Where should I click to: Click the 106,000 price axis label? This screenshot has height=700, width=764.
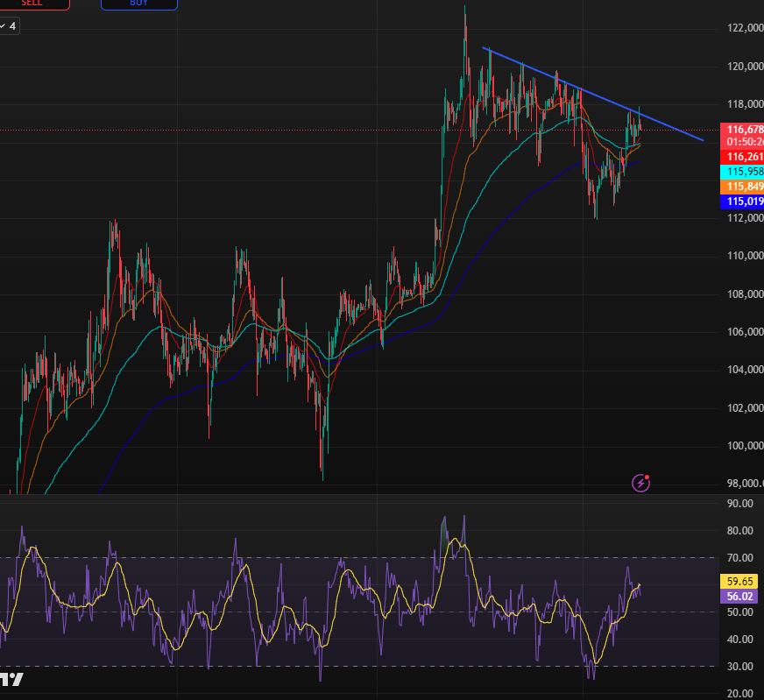point(745,332)
